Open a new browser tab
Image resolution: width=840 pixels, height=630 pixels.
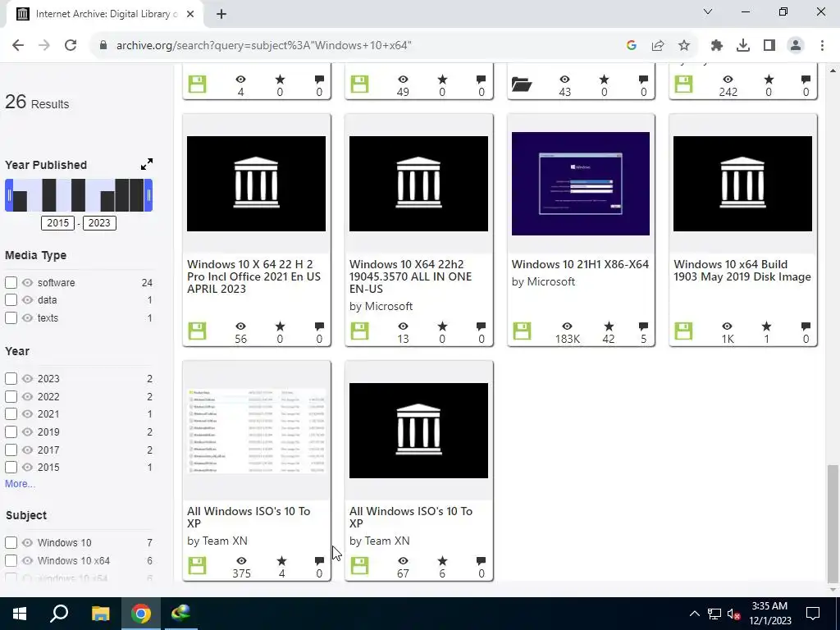[x=221, y=14]
